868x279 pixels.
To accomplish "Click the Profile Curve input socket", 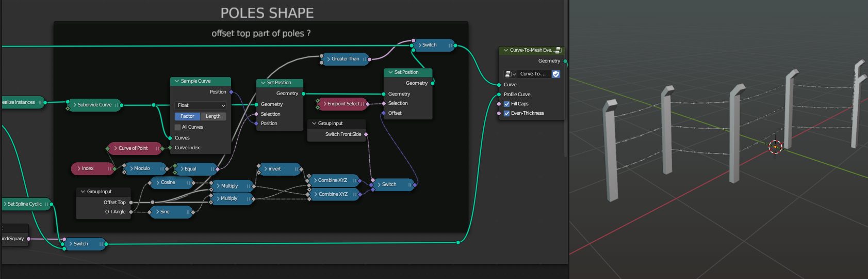I will (x=499, y=95).
